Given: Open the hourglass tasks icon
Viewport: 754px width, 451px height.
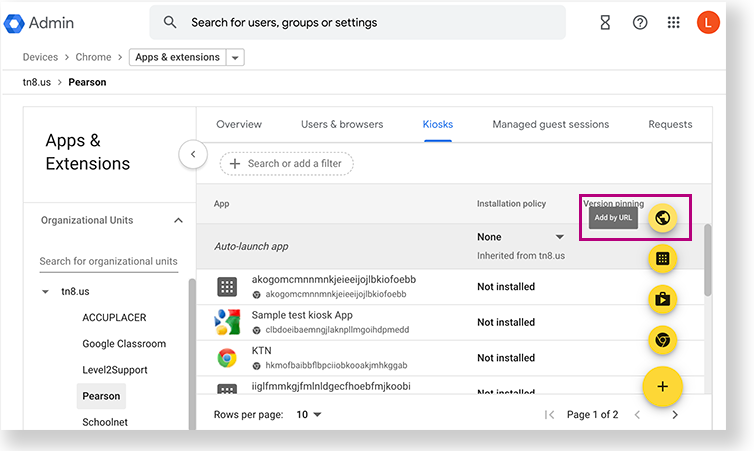Looking at the screenshot, I should tap(606, 22).
